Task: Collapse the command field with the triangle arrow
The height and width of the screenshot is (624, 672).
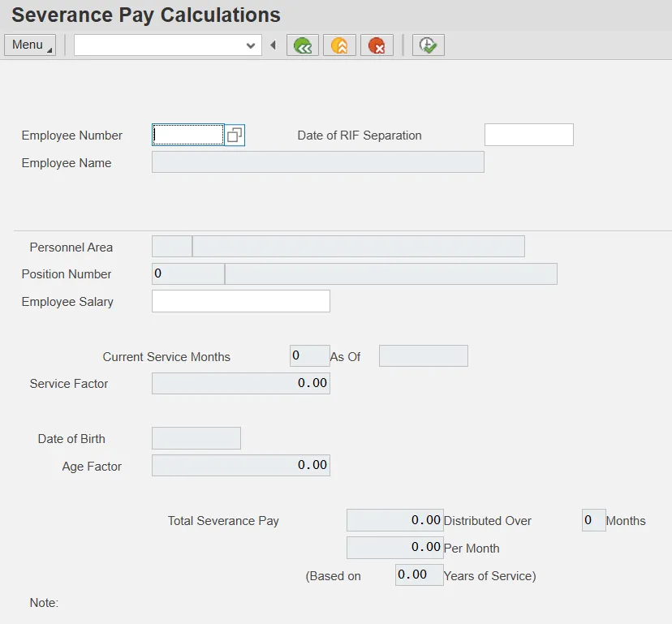Action: pos(274,45)
